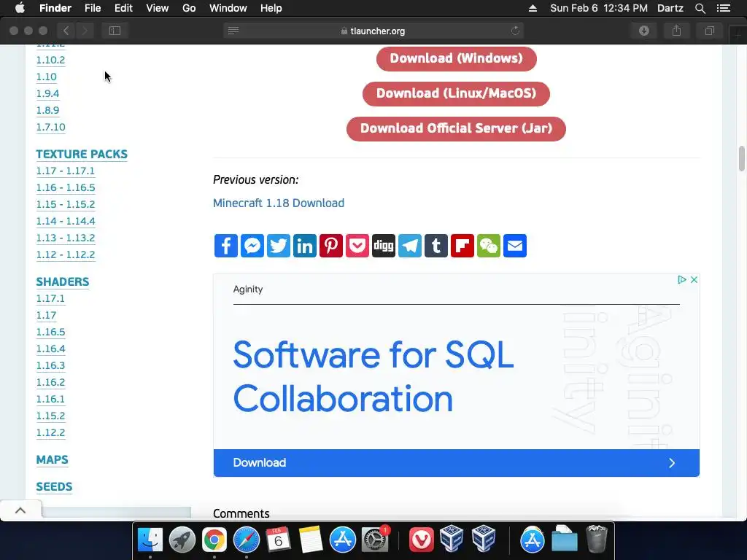The width and height of the screenshot is (747, 560).
Task: Open Vivaldi browser in the Dock
Action: [x=421, y=540]
